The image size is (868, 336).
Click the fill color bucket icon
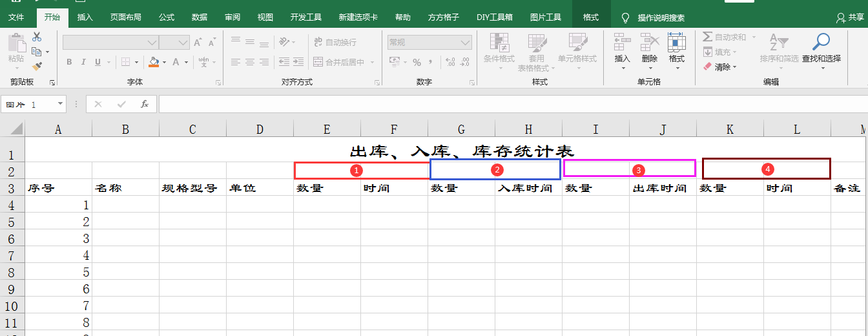(x=154, y=62)
